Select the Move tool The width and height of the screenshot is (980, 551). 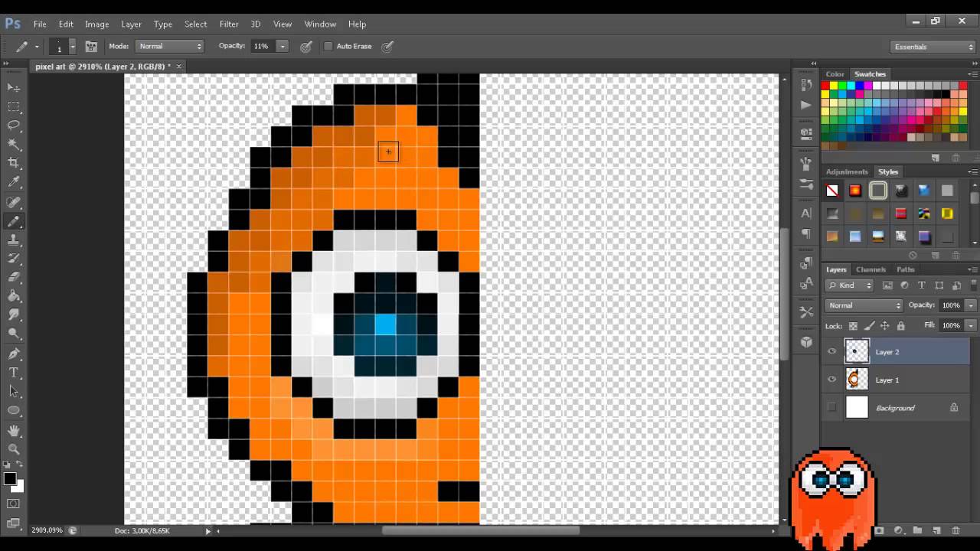14,88
